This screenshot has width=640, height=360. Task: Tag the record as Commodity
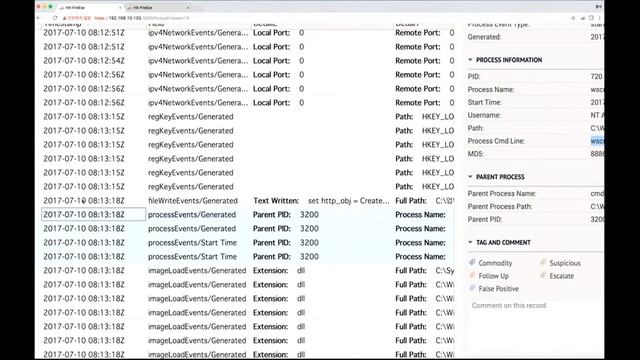click(x=490, y=263)
